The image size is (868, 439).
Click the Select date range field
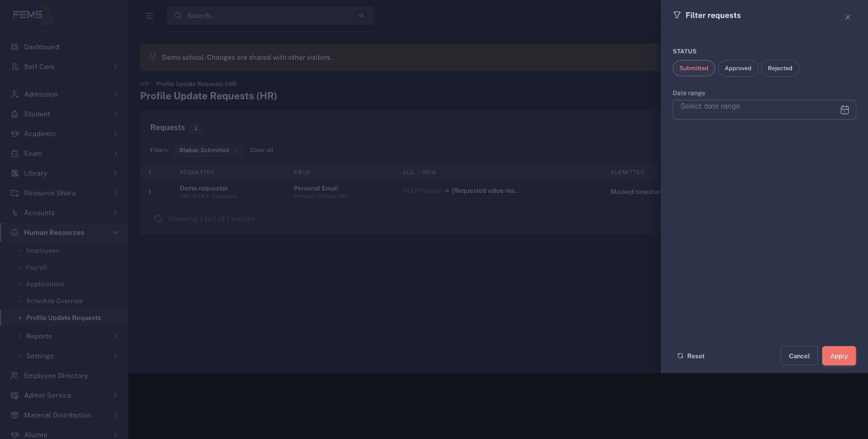pos(764,110)
